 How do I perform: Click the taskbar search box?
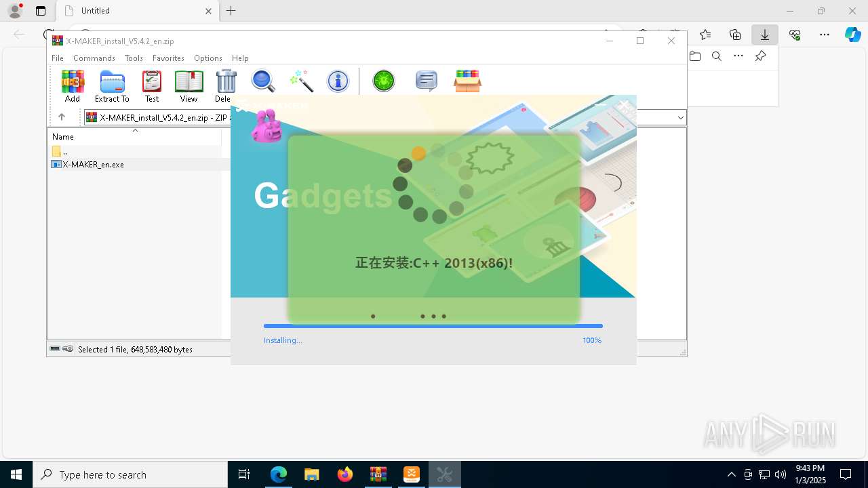[x=130, y=474]
